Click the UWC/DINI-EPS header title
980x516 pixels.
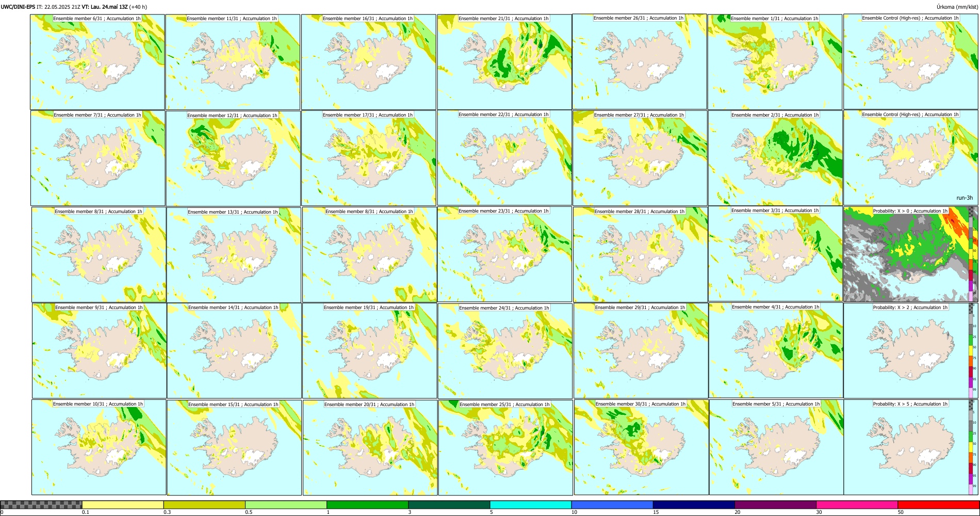[x=18, y=7]
